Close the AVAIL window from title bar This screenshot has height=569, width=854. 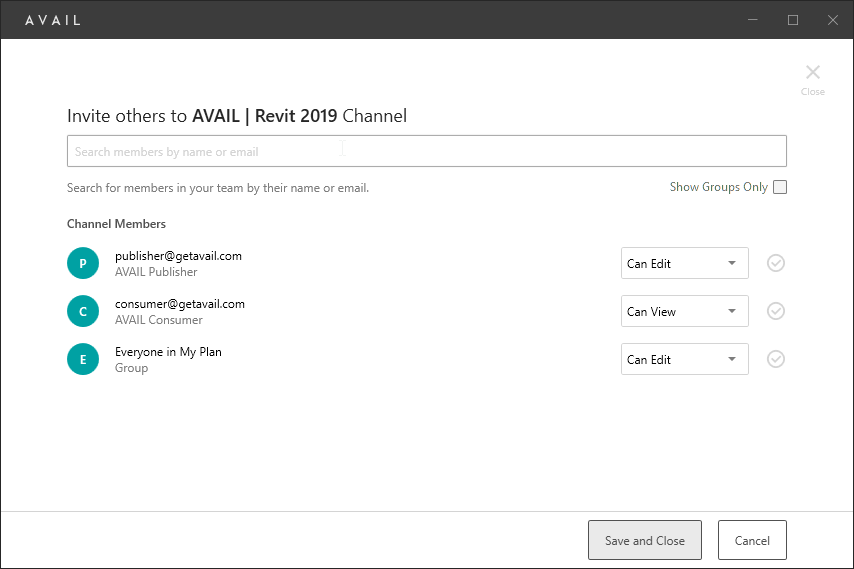point(833,20)
